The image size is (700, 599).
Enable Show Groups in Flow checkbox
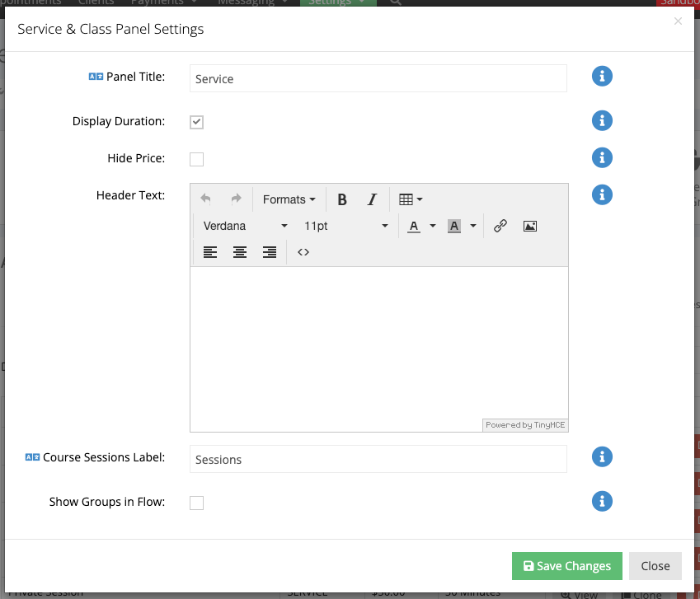point(196,503)
